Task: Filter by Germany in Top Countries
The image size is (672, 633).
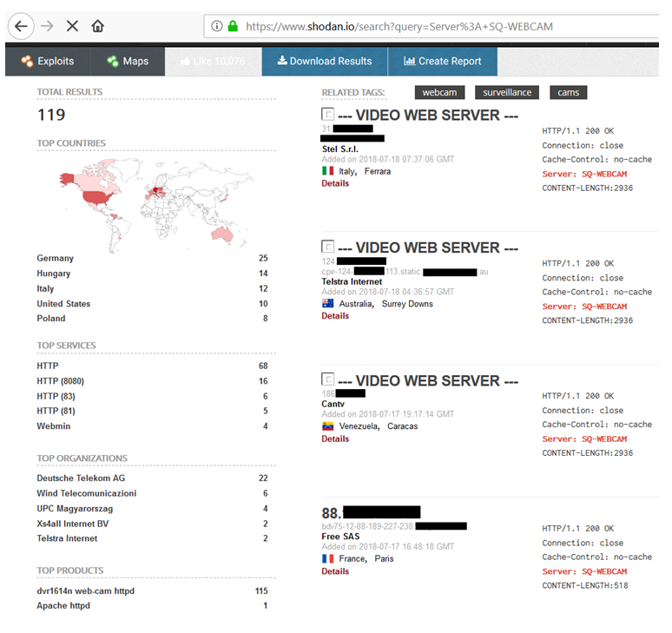Action: tap(56, 259)
